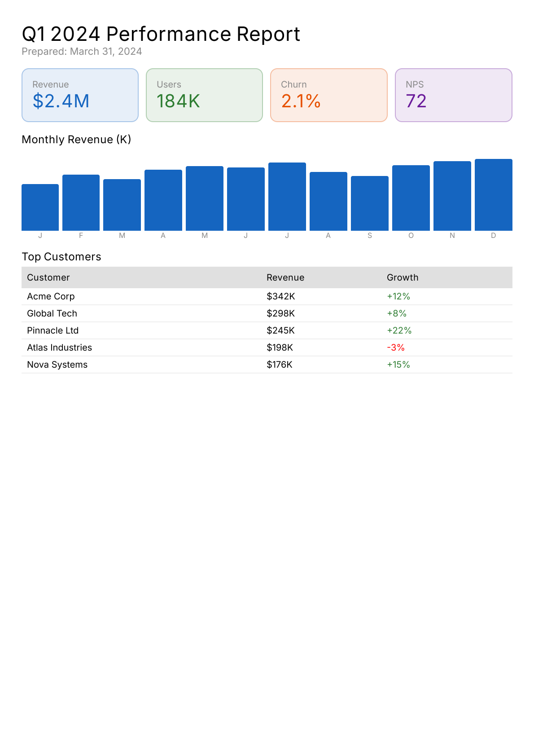Select the October revenue bar
The image size is (534, 756).
(411, 198)
